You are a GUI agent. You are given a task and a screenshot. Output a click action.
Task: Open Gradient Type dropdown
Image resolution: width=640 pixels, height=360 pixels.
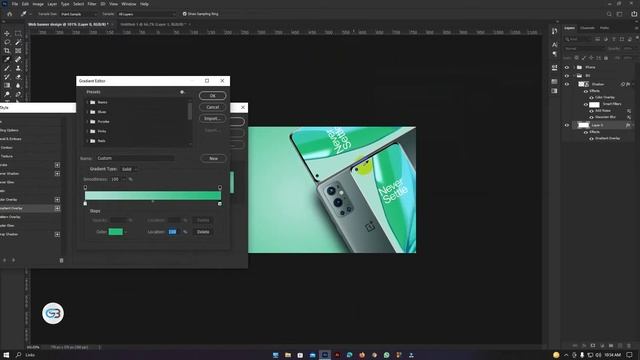129,169
